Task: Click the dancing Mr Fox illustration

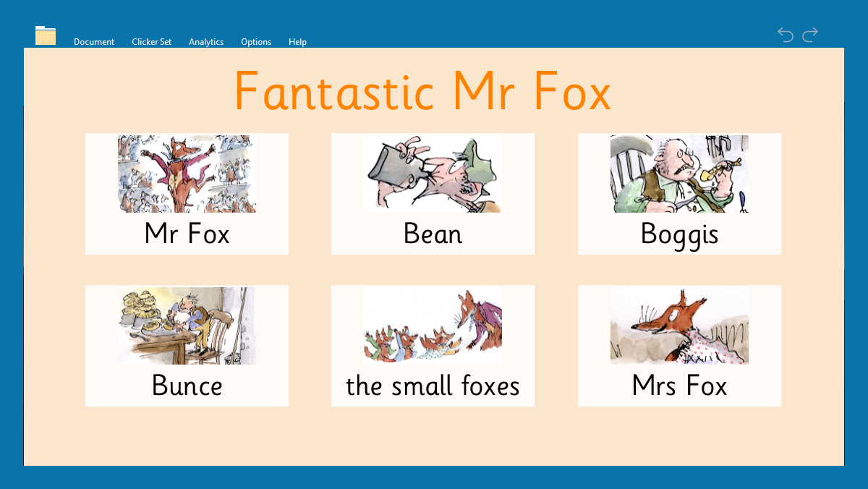Action: point(187,174)
